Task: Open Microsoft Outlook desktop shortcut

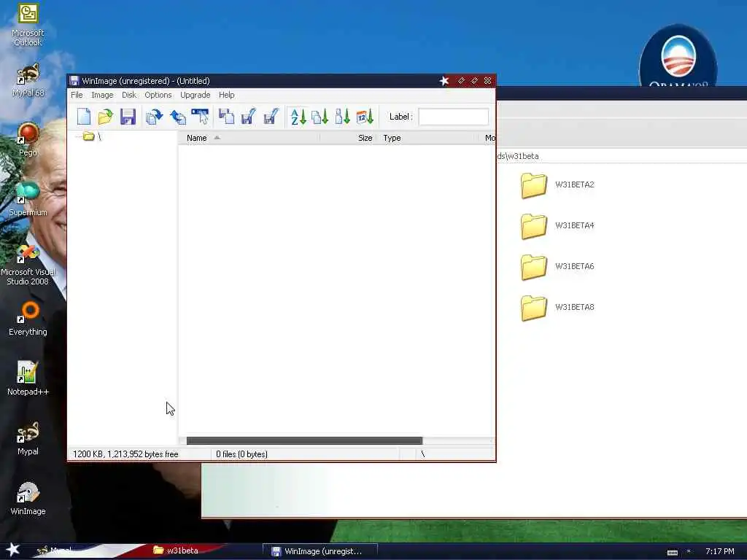Action: click(28, 25)
